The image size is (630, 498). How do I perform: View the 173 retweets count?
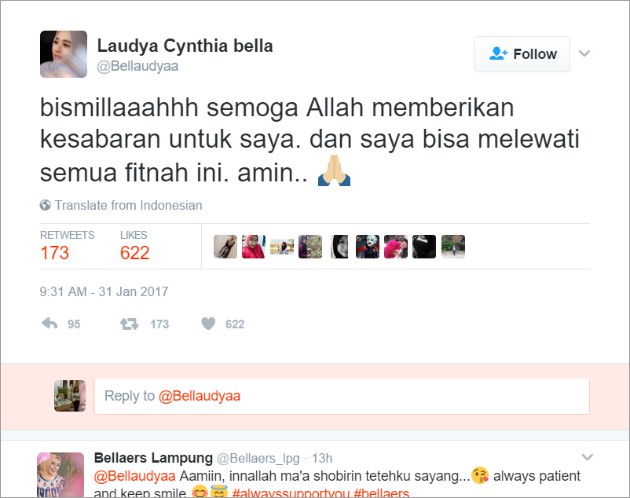coord(55,253)
